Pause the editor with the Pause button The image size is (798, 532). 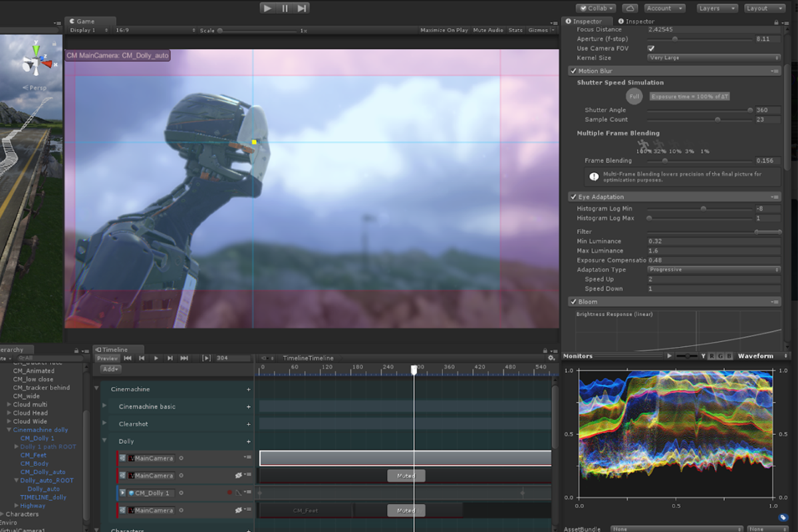click(285, 8)
